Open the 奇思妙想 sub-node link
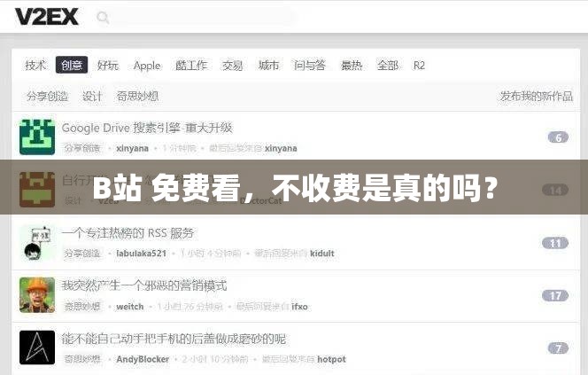This screenshot has height=375, width=588. [x=137, y=96]
